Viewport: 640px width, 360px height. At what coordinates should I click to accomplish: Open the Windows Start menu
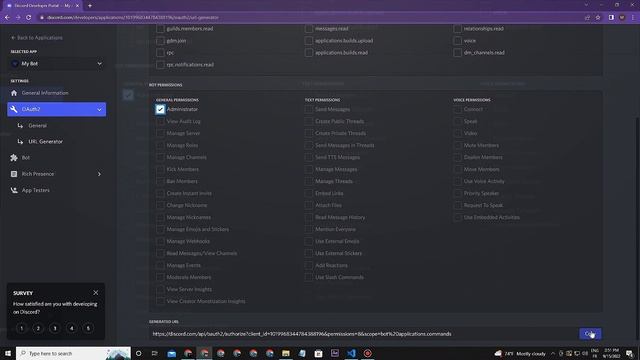click(8, 353)
